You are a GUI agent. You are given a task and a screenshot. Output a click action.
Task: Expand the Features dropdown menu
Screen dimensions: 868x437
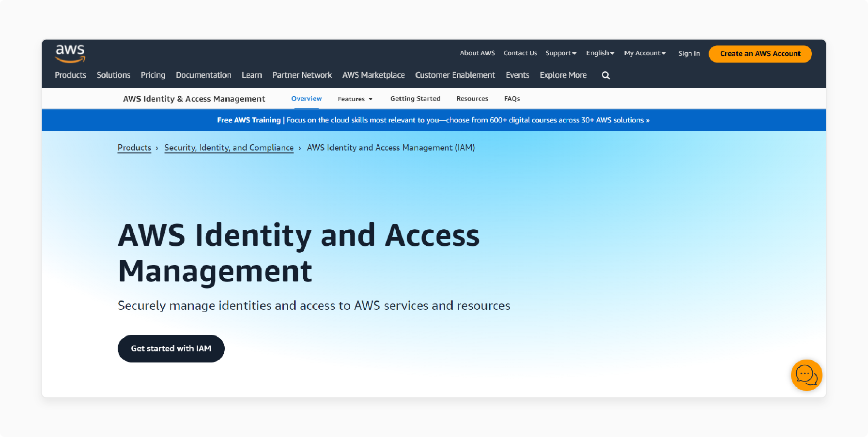pos(355,99)
